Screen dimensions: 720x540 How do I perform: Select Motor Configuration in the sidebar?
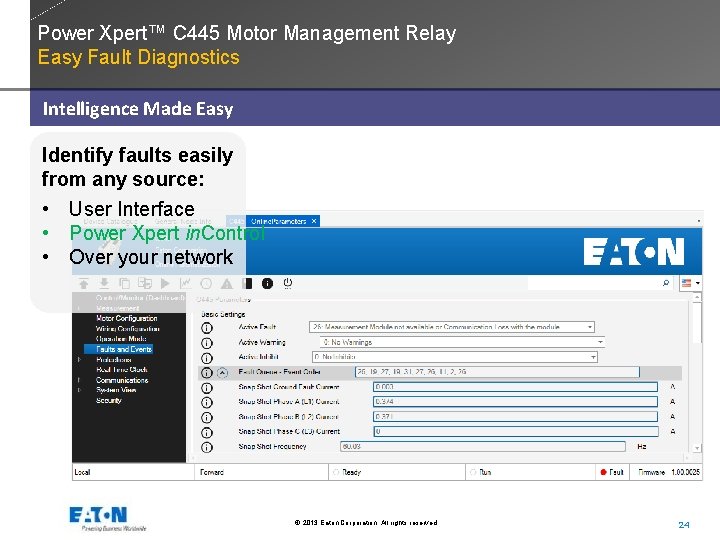coord(127,318)
